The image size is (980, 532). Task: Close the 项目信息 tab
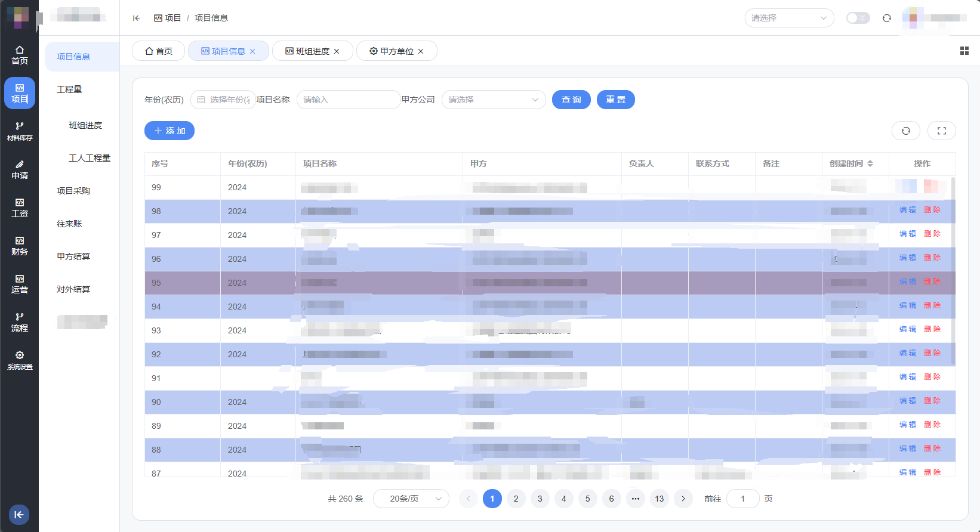[252, 51]
